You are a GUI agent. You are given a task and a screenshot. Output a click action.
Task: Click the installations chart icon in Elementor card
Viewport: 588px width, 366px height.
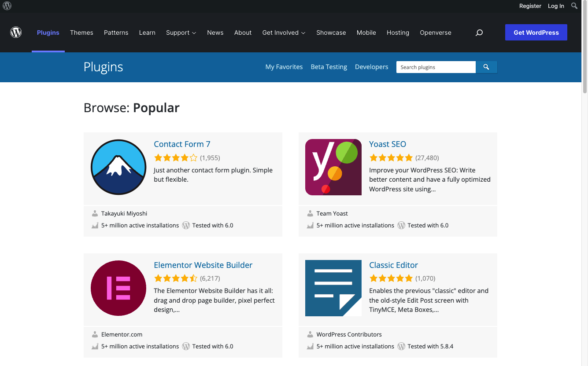[x=95, y=346]
